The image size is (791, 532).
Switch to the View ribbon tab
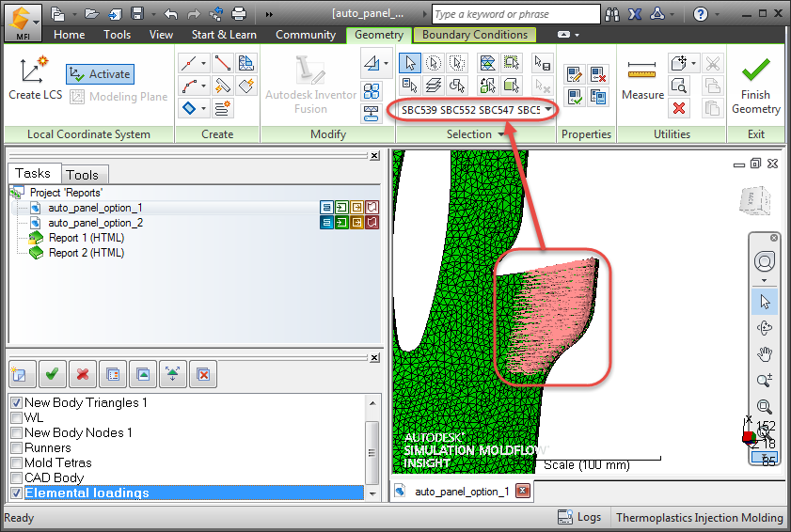[x=161, y=35]
